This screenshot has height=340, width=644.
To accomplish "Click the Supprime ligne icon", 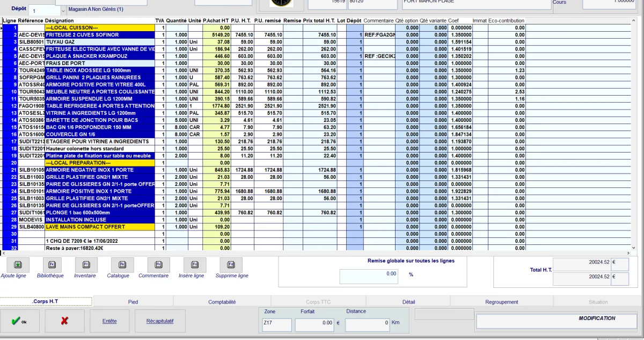I will point(231,265).
